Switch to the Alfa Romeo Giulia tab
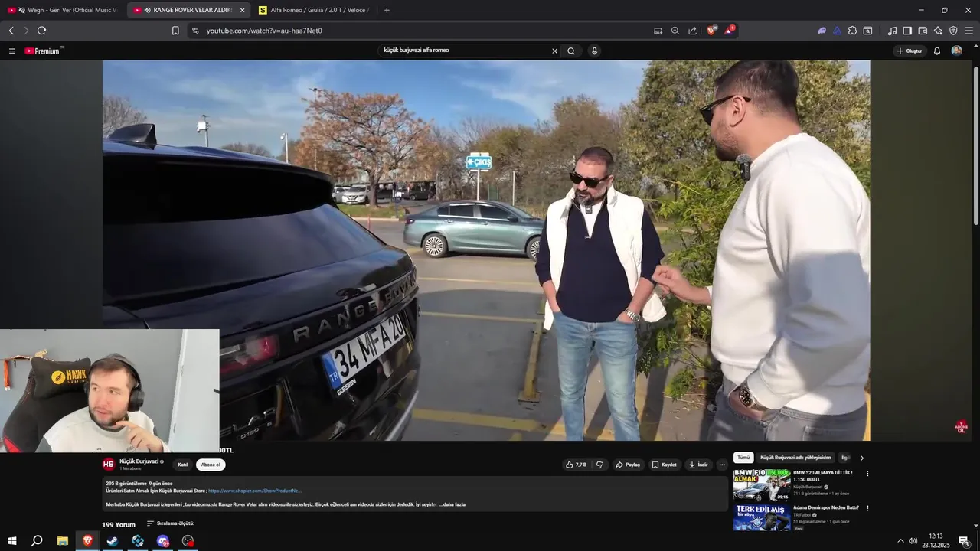Screen dimensions: 980x551 pos(315,10)
